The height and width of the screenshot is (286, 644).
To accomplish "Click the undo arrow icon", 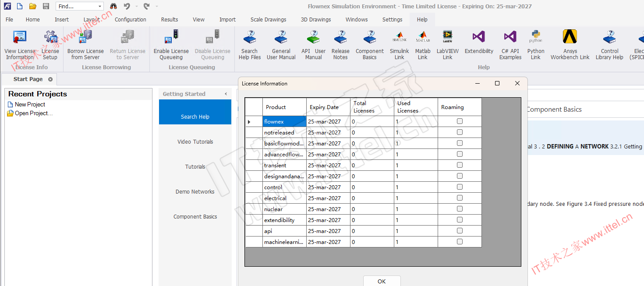I will 127,6.
